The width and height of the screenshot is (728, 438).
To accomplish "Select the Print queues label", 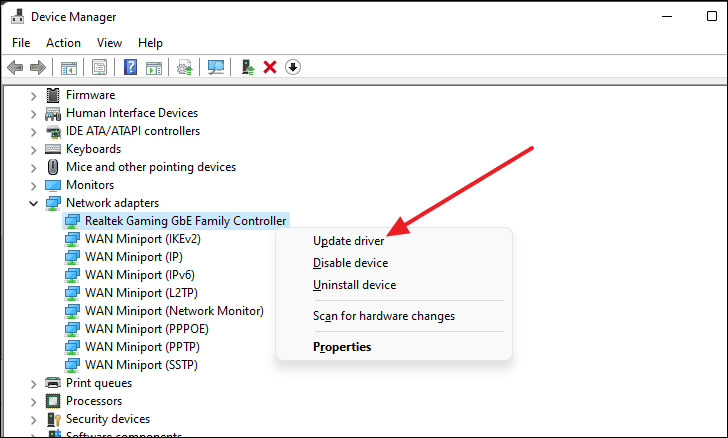I will pyautogui.click(x=99, y=383).
